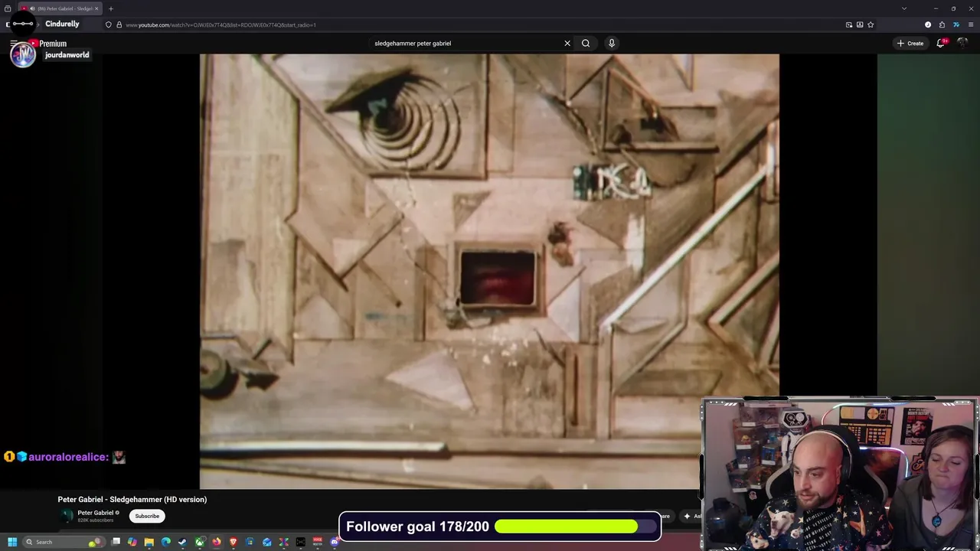The height and width of the screenshot is (551, 980).
Task: Open the browser extensions puzzle icon
Action: [942, 24]
